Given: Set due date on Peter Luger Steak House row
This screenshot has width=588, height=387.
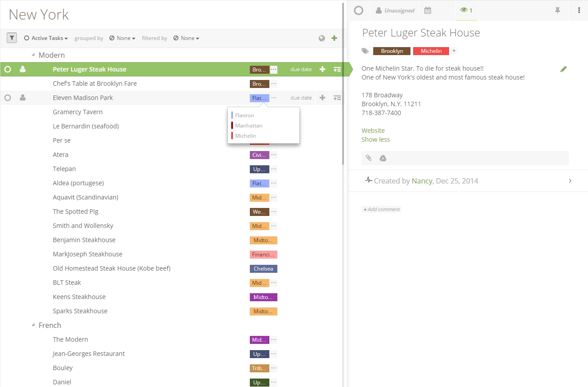Looking at the screenshot, I should pyautogui.click(x=301, y=69).
